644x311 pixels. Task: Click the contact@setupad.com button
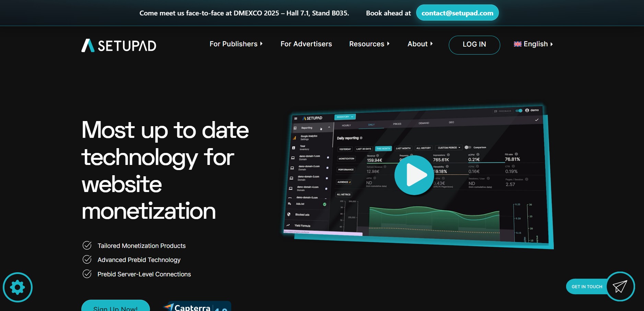(x=457, y=13)
